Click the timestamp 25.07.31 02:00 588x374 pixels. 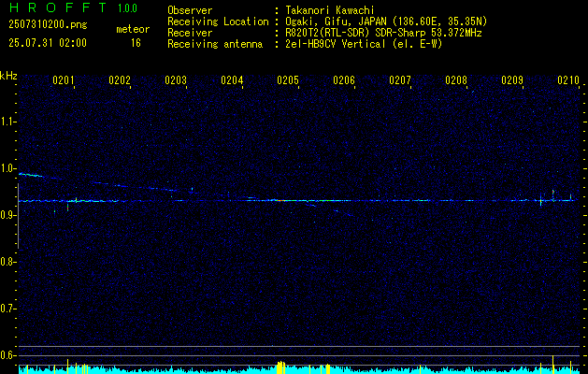(48, 43)
